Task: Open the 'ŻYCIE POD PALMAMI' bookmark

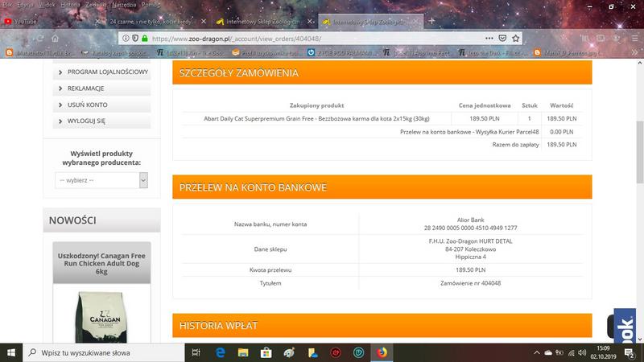Action: 342,52
